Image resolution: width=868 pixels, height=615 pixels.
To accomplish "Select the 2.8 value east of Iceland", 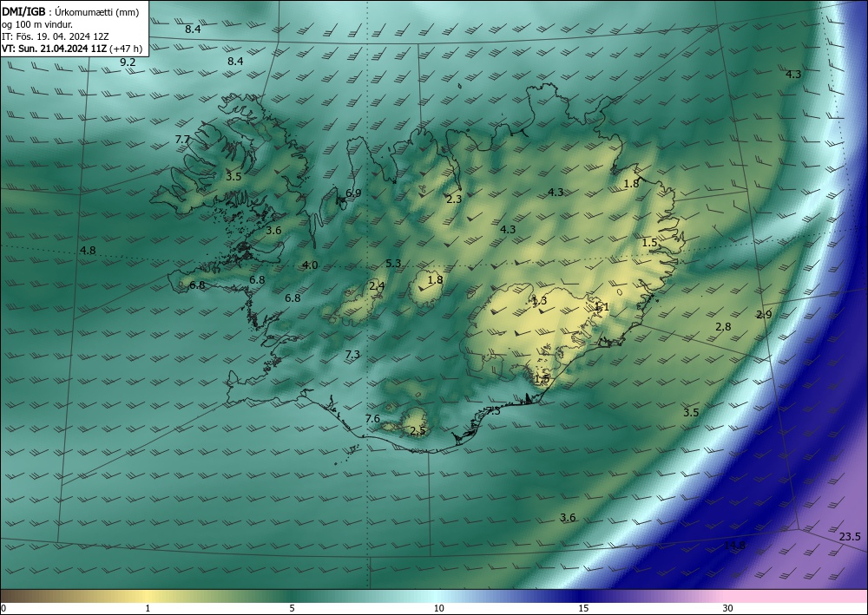I will click(723, 327).
